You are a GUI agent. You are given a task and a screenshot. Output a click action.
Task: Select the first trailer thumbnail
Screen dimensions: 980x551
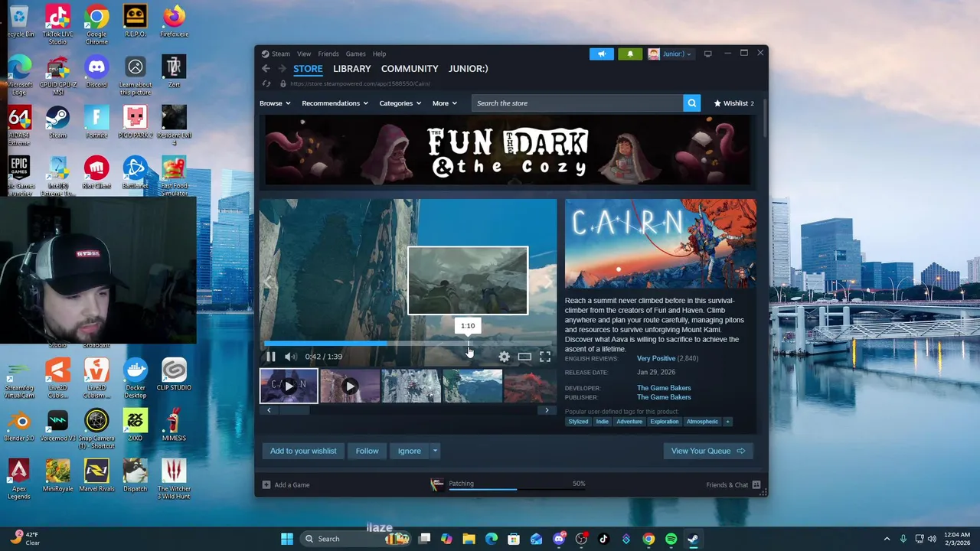coord(289,386)
